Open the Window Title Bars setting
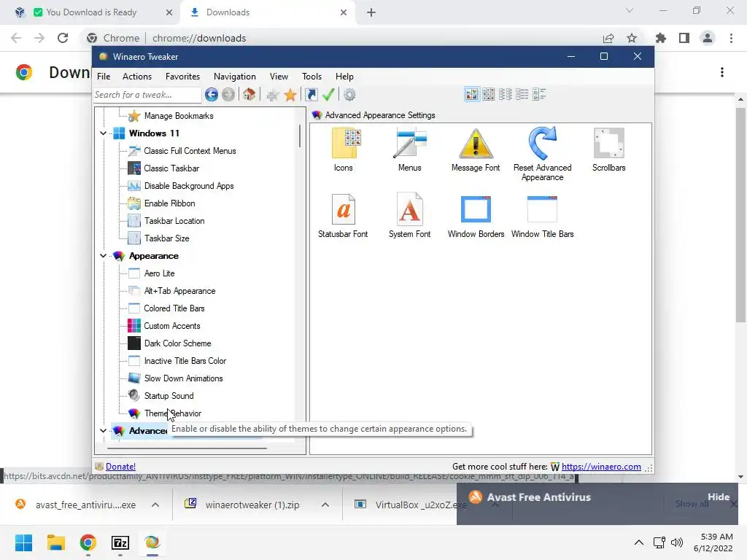This screenshot has width=747, height=560. [542, 216]
